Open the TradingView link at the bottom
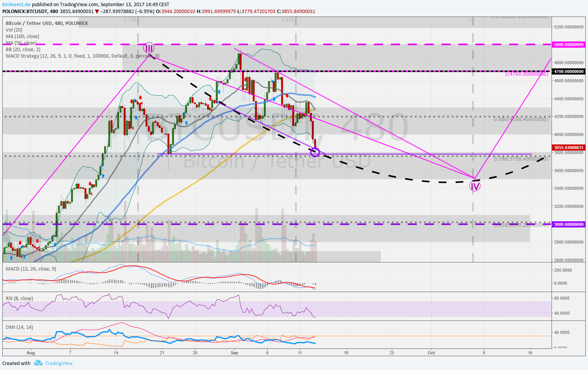This screenshot has height=370, width=588. [59, 363]
